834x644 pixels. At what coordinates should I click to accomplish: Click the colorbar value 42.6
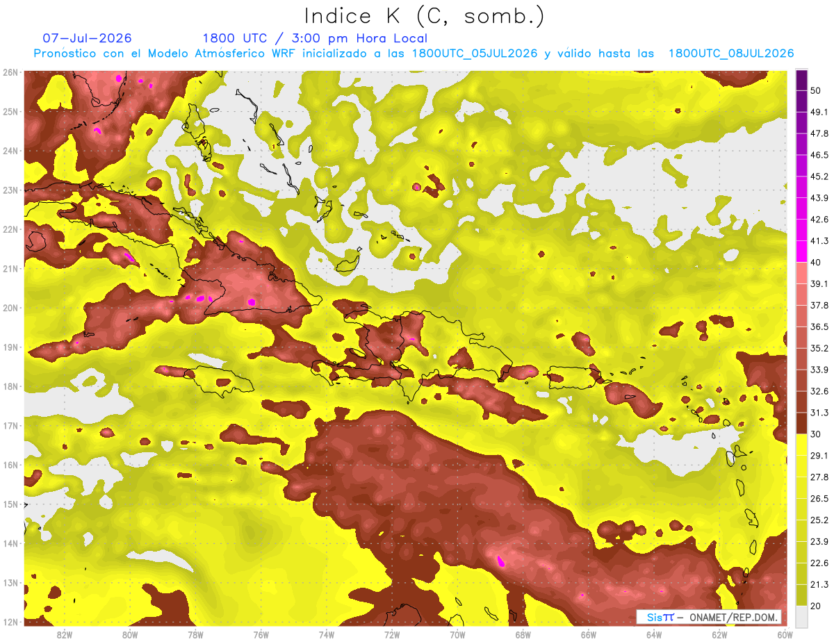pyautogui.click(x=819, y=220)
